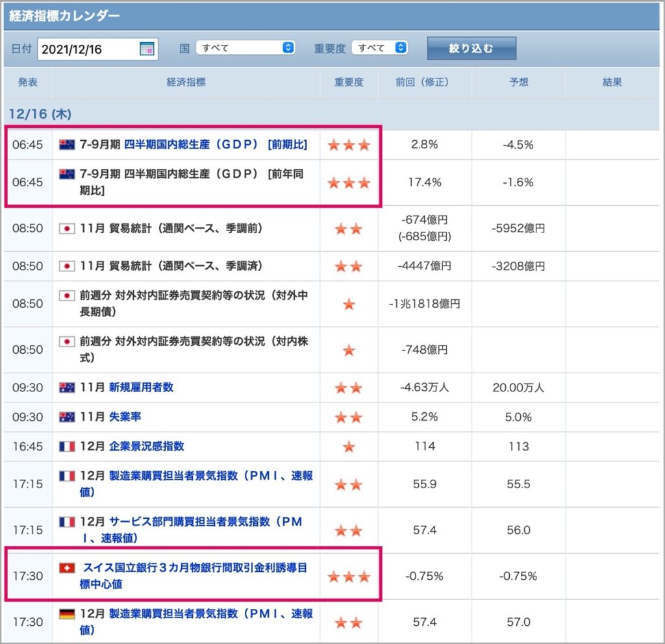Open the 企業景況感指数 link
Viewport: 665px width, 644px height.
pyautogui.click(x=147, y=447)
